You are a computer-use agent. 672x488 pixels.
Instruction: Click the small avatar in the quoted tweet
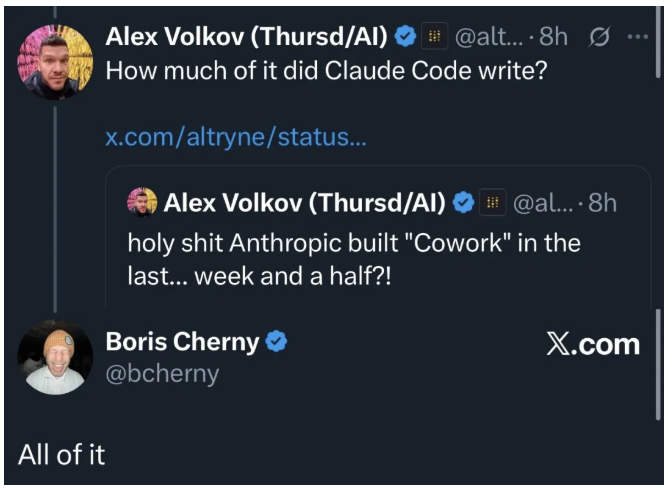142,203
